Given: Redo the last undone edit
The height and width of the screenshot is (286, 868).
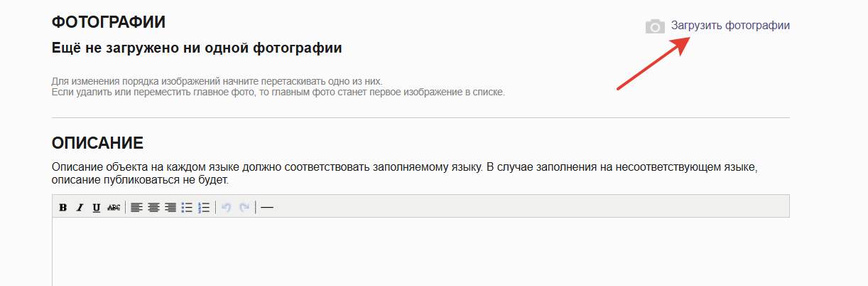Looking at the screenshot, I should tap(244, 208).
